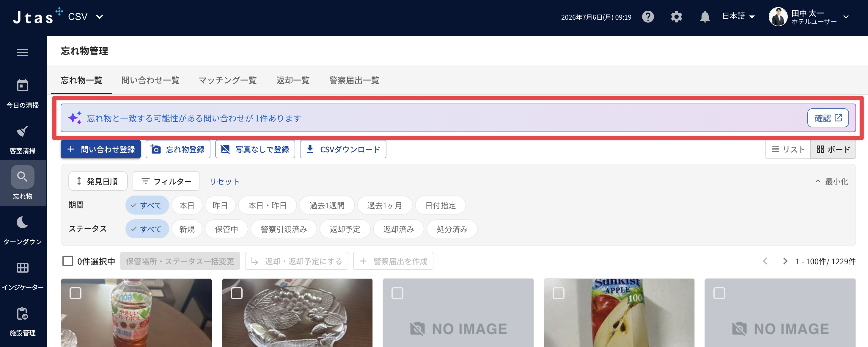The width and height of the screenshot is (868, 347).
Task: Select 期間 filter 昨日 chip
Action: pos(220,205)
